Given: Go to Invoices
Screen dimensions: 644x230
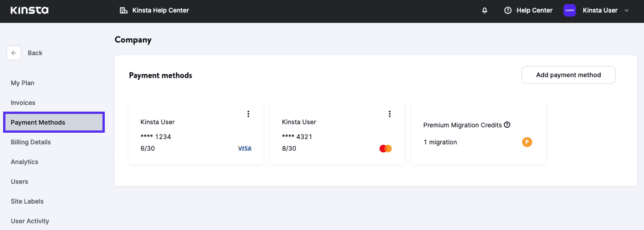Looking at the screenshot, I should point(23,103).
